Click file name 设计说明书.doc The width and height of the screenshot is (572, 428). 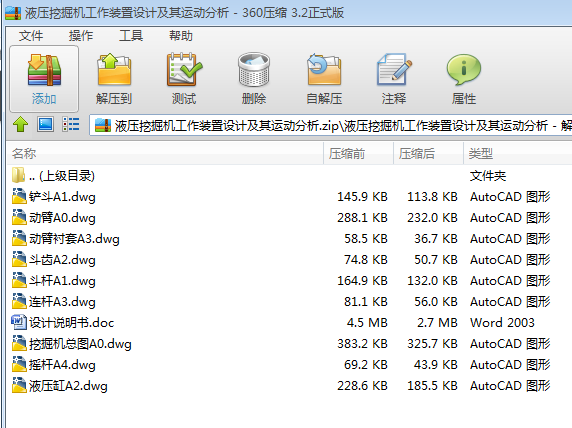coord(72,323)
